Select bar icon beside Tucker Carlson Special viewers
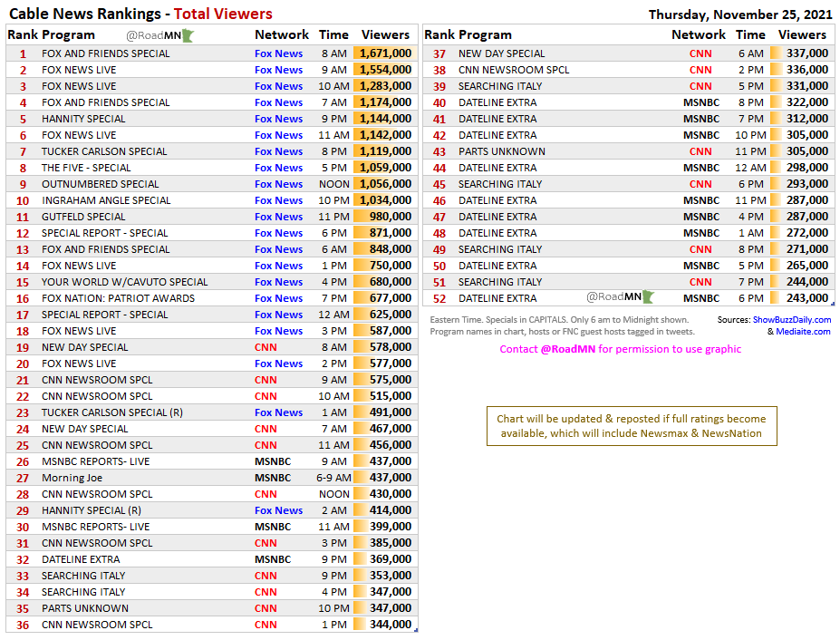 pyautogui.click(x=360, y=151)
